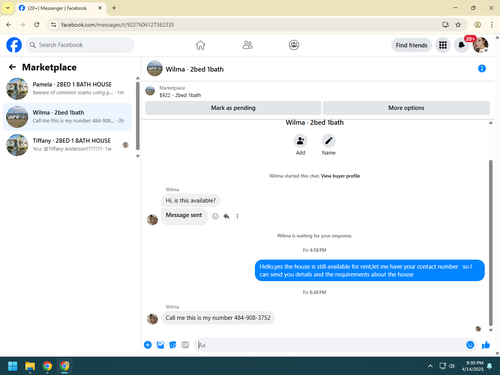The image size is (500, 375).
Task: Click the chat conversation vertical scrollbar
Action: tap(491, 243)
